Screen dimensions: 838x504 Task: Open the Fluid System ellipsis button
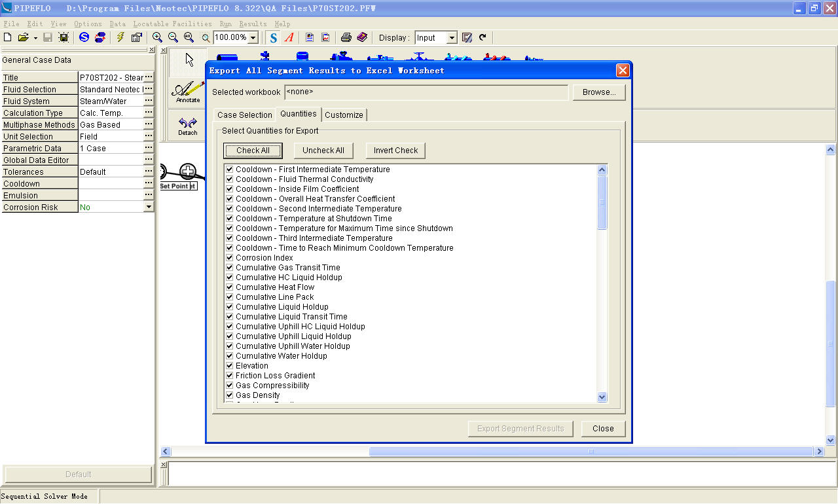[149, 101]
